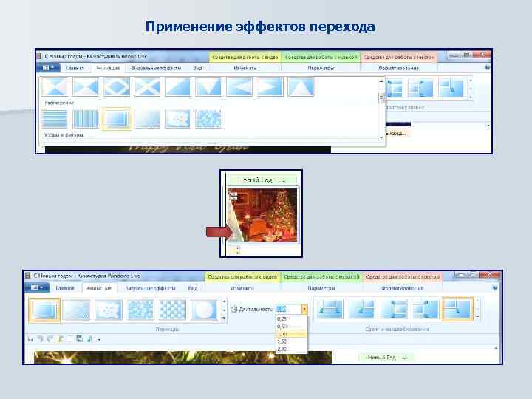Select horizontal blinds transition in upper gallery

click(x=55, y=119)
